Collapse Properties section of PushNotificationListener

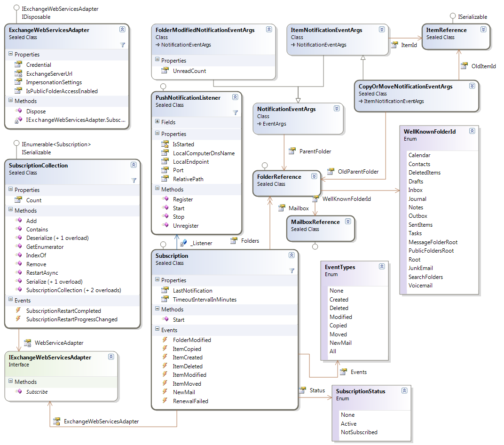point(157,133)
